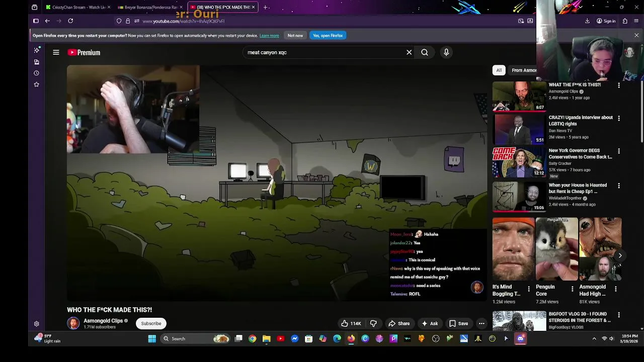Screen dimensions: 644x362
Task: Open the sidebar history clock icon
Action: pyautogui.click(x=36, y=73)
